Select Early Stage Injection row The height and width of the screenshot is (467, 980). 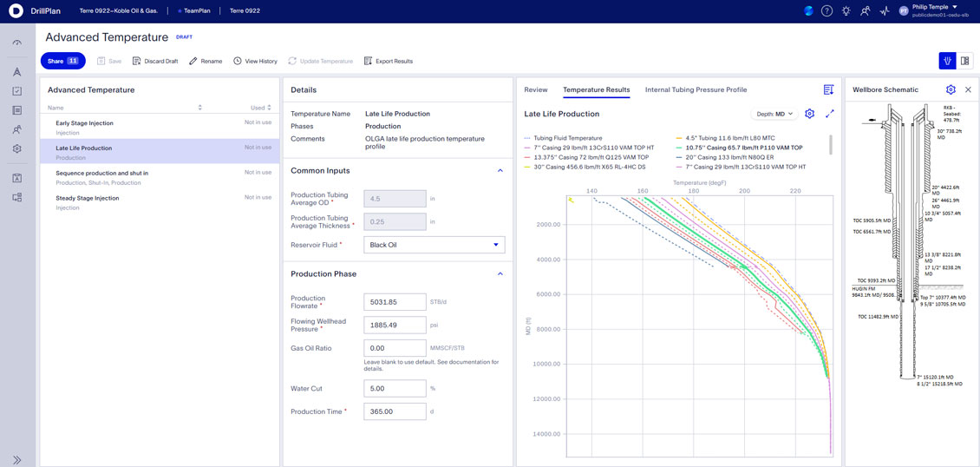click(160, 127)
